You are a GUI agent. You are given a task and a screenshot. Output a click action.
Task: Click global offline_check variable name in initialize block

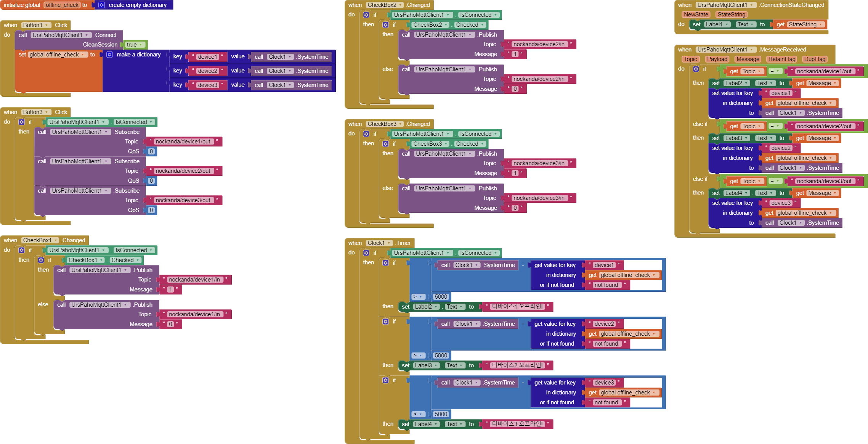click(63, 5)
